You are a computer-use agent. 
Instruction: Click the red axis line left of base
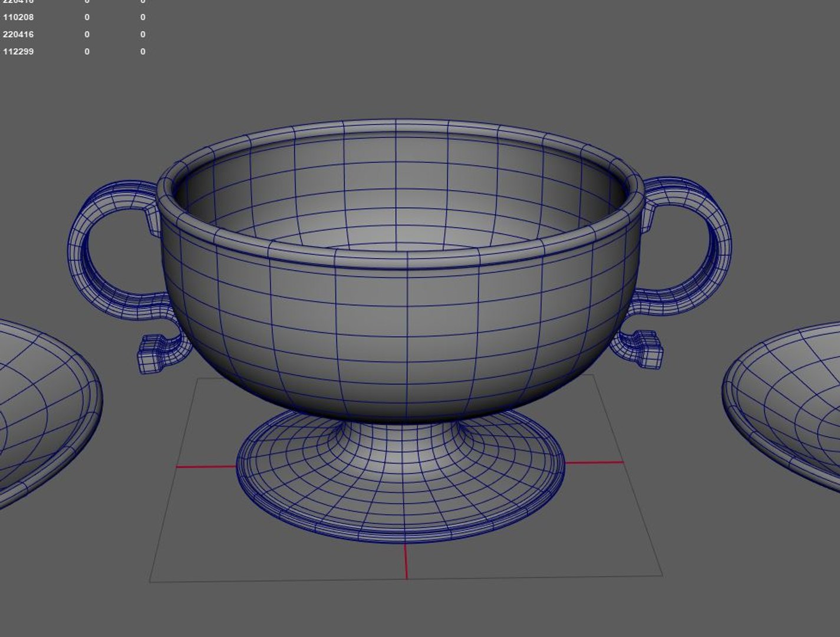pos(206,467)
